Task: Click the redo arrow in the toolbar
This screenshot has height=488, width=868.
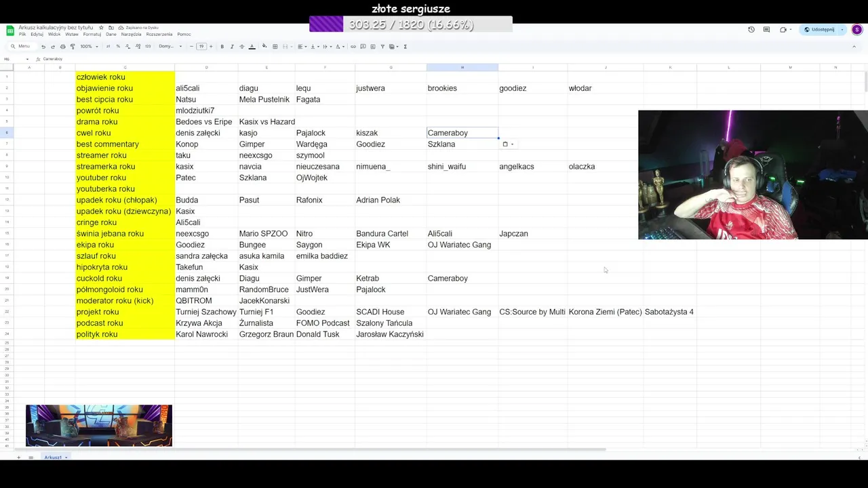Action: 53,47
